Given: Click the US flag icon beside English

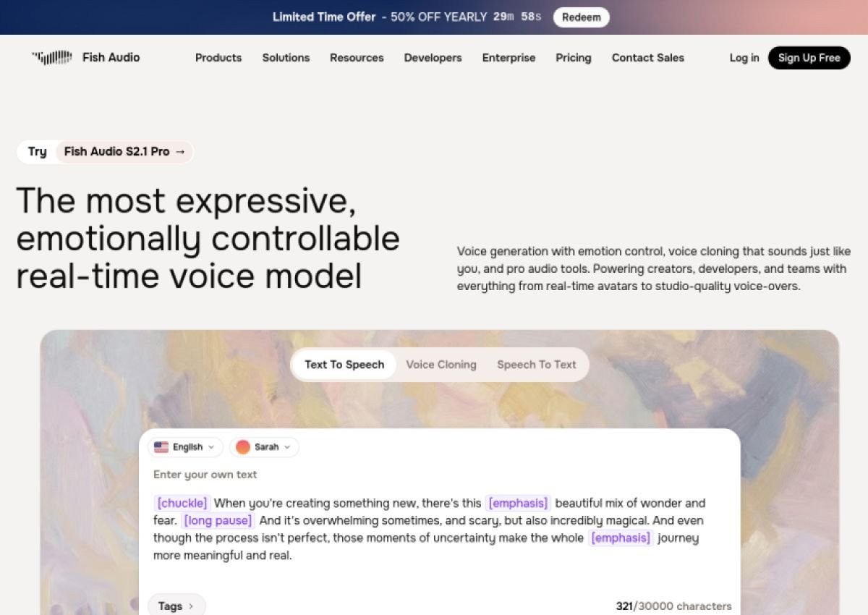Looking at the screenshot, I should click(x=161, y=447).
